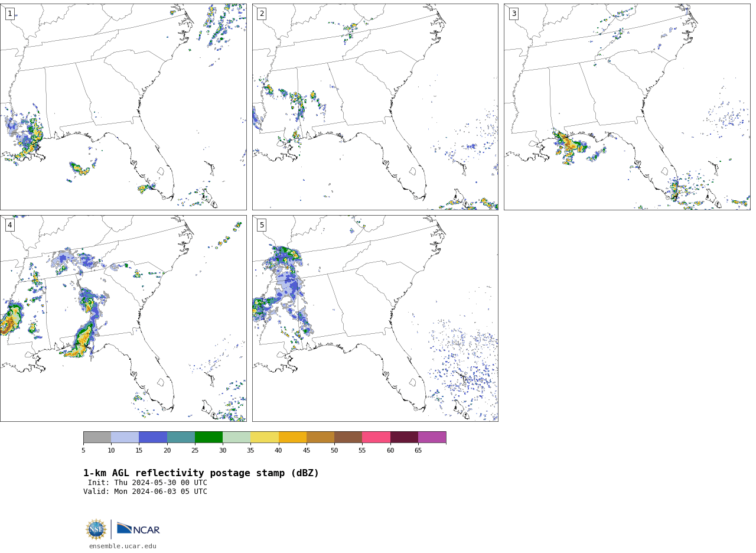Open ensemble member 5 map panel
756x553 pixels.
375,318
